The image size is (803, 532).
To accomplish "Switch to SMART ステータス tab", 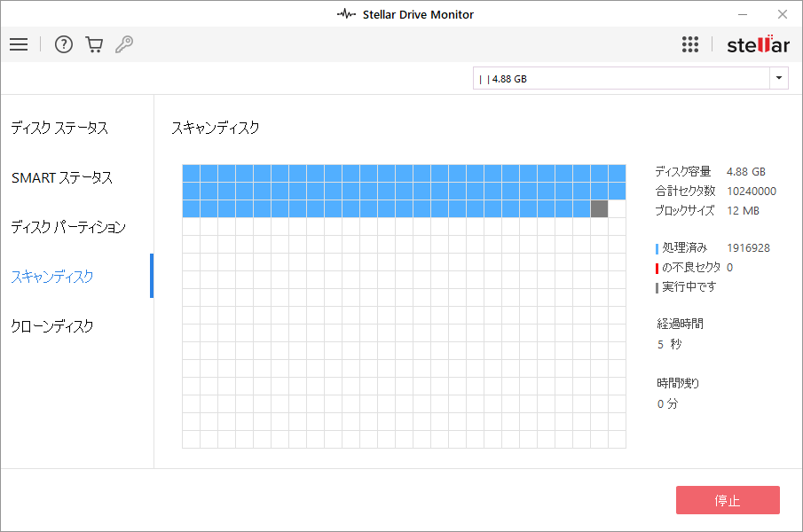I will (62, 177).
